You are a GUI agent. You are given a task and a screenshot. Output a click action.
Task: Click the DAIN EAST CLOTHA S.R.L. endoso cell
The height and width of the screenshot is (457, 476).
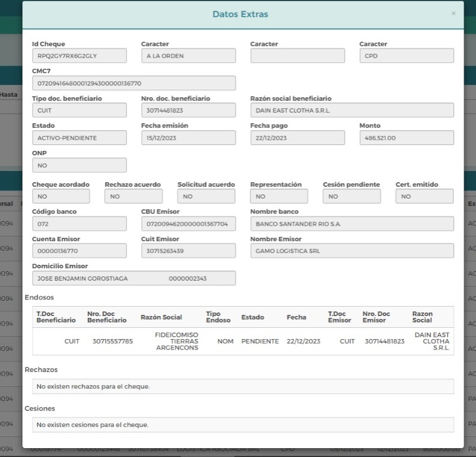(x=432, y=341)
